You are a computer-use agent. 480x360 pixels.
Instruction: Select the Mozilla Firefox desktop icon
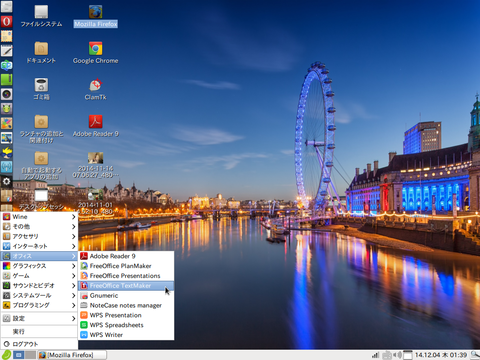click(96, 16)
